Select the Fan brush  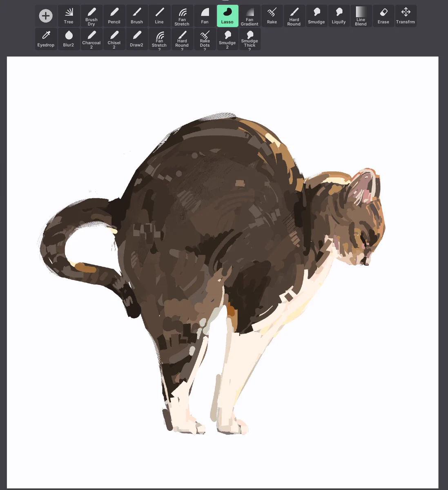click(x=205, y=16)
